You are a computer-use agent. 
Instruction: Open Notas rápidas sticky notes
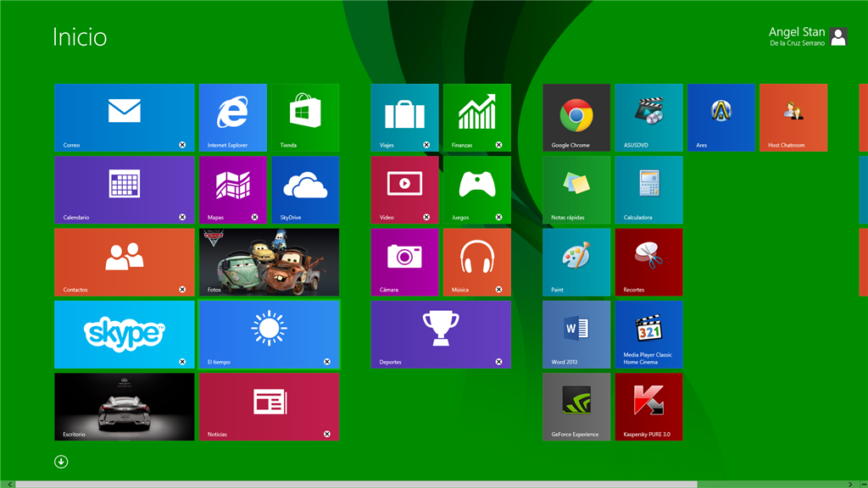click(x=576, y=190)
